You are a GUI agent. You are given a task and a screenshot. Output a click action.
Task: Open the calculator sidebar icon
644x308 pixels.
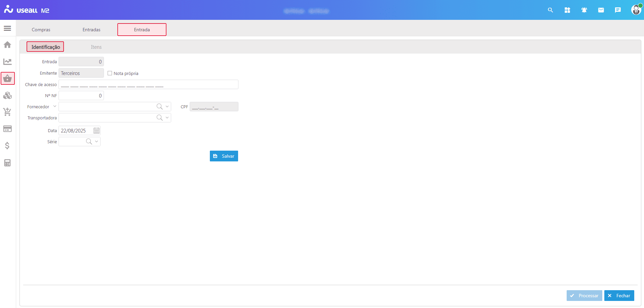pyautogui.click(x=7, y=163)
